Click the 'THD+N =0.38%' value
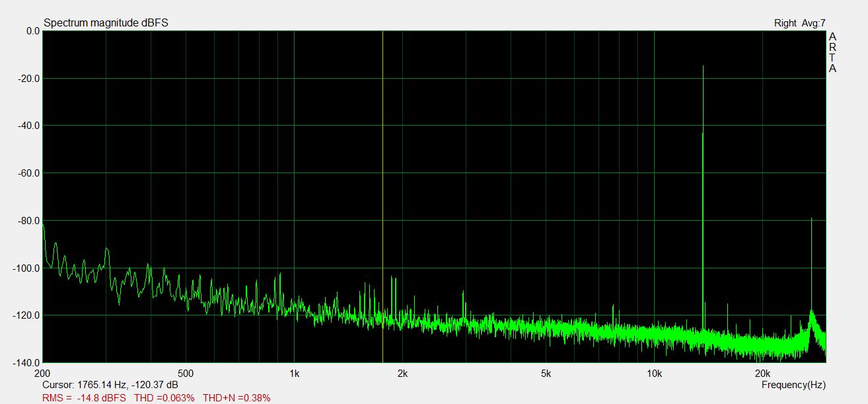 pyautogui.click(x=236, y=398)
